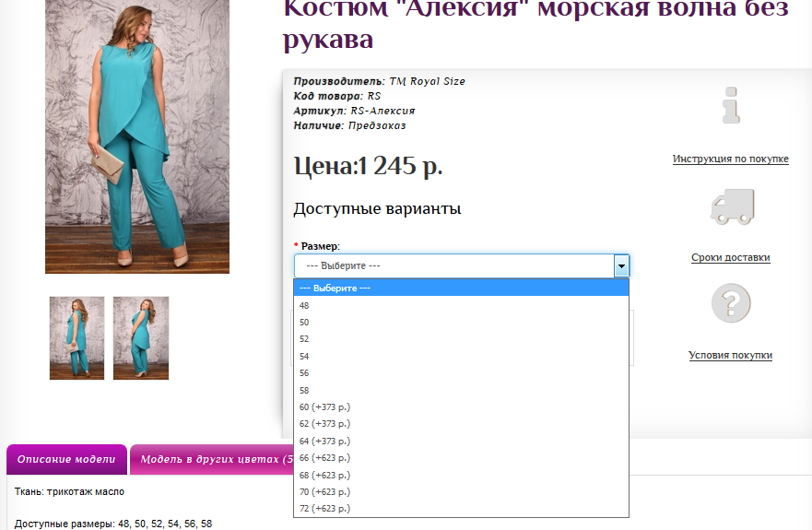Viewport: 812px width, 530px height.
Task: Open the Сроки доставки link
Action: click(x=730, y=257)
